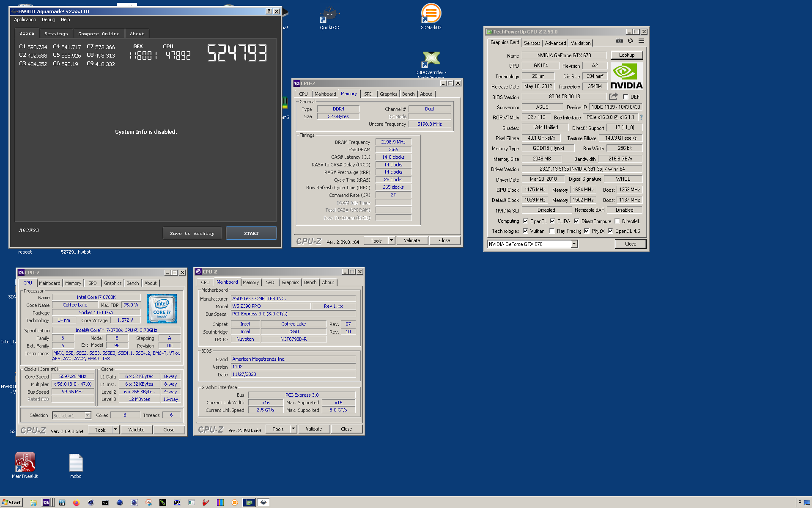Toggle the PhysX checkbox

point(587,231)
